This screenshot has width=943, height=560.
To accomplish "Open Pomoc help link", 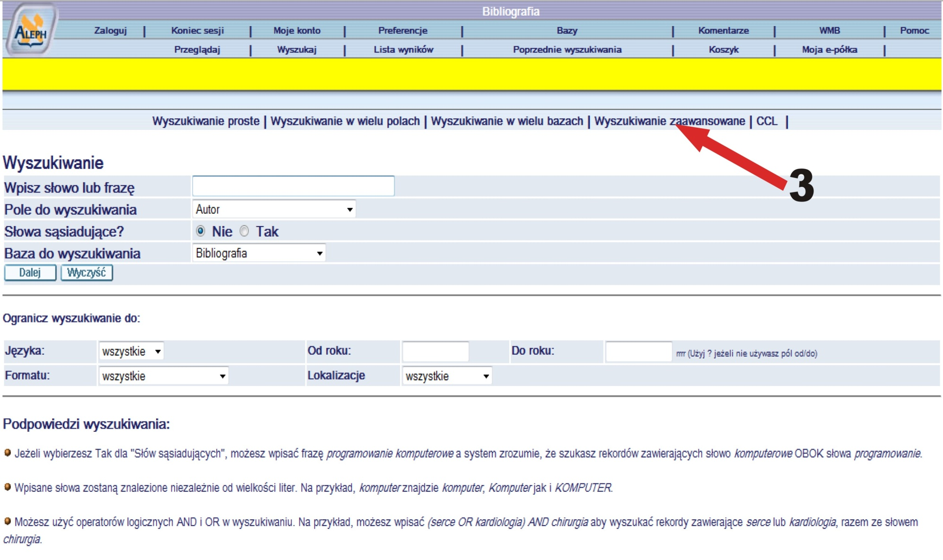I will 915,31.
